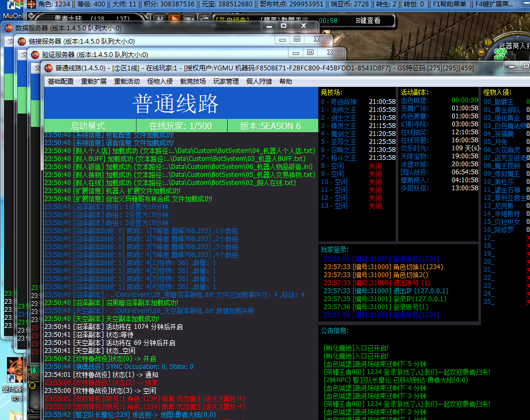
Task: Open the MuOnline desktop shortcut
Action: click(12, 9)
